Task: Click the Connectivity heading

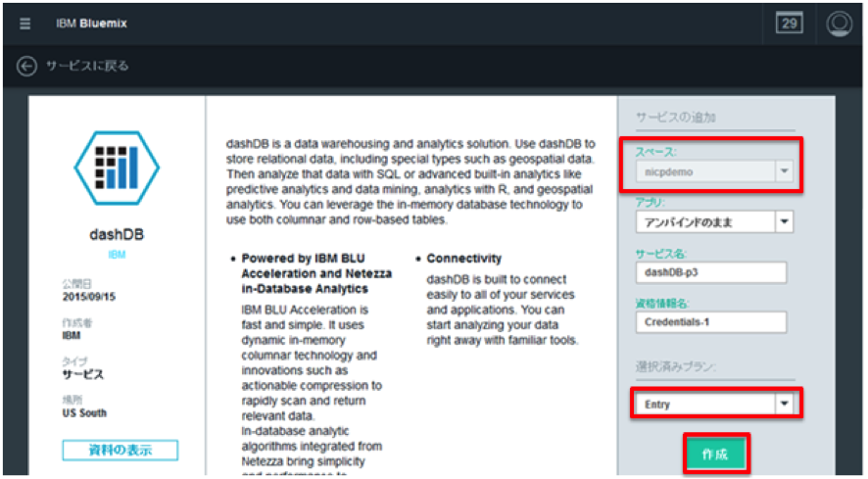Action: [x=464, y=259]
